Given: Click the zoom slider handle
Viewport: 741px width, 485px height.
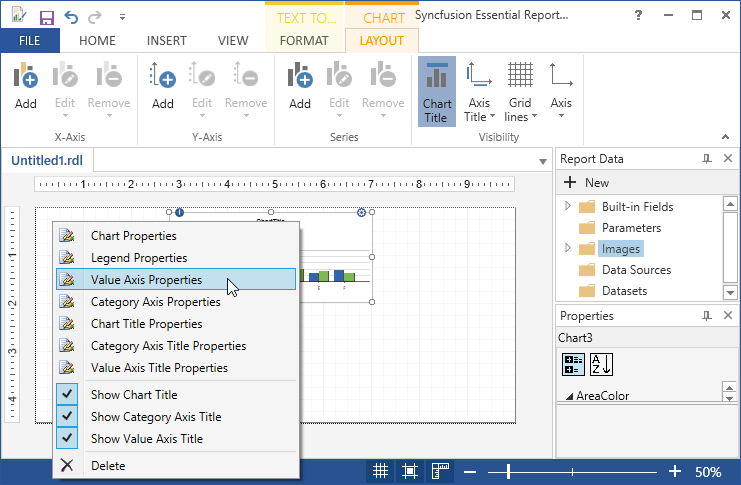Looking at the screenshot, I should [x=509, y=471].
